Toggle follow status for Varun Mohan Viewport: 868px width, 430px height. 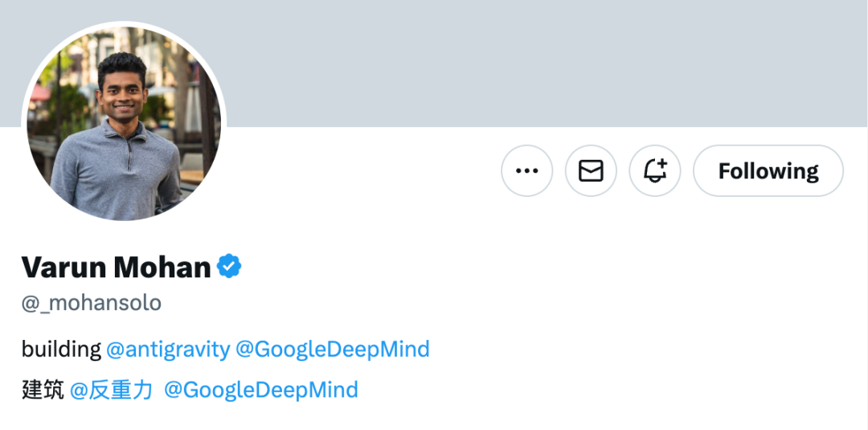point(768,170)
